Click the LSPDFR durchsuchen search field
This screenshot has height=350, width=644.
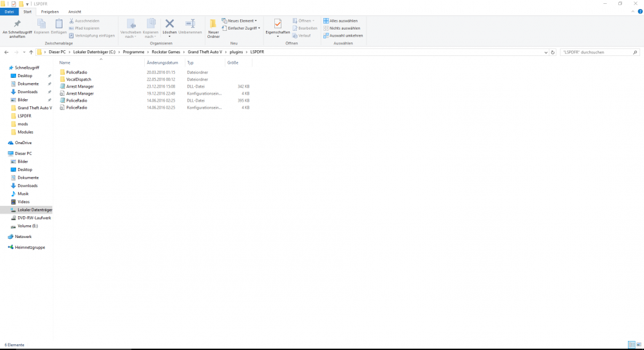point(599,53)
